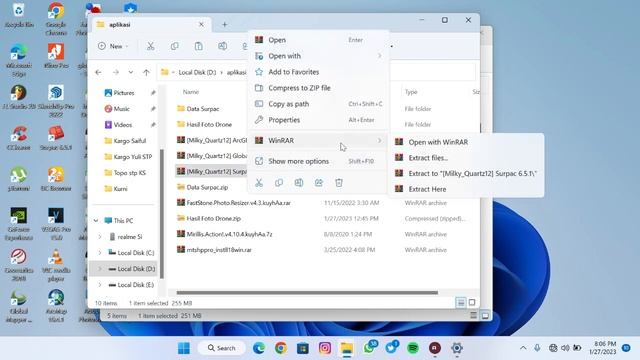Open the 'Open with' submenu
Image resolution: width=640 pixels, height=360 pixels.
tap(318, 56)
